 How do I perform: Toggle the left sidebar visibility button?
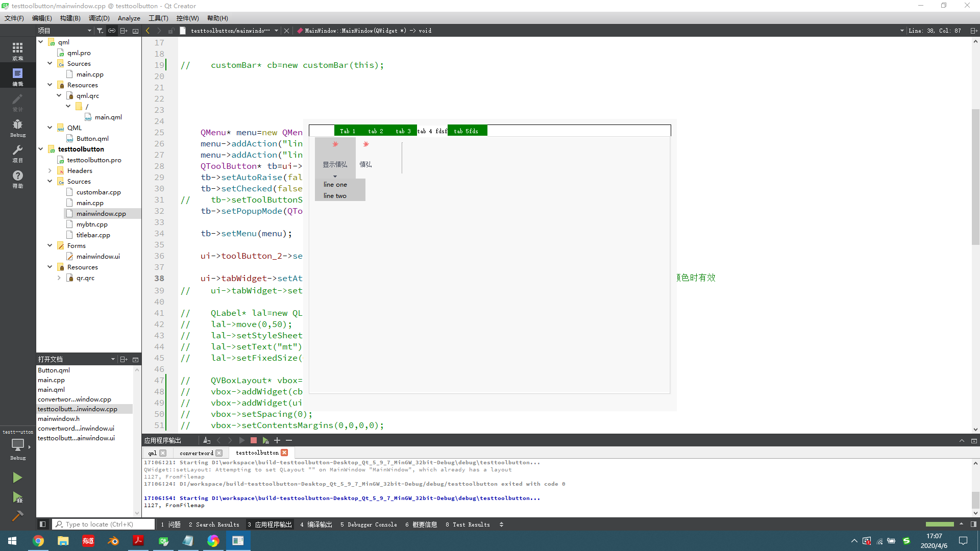point(43,524)
